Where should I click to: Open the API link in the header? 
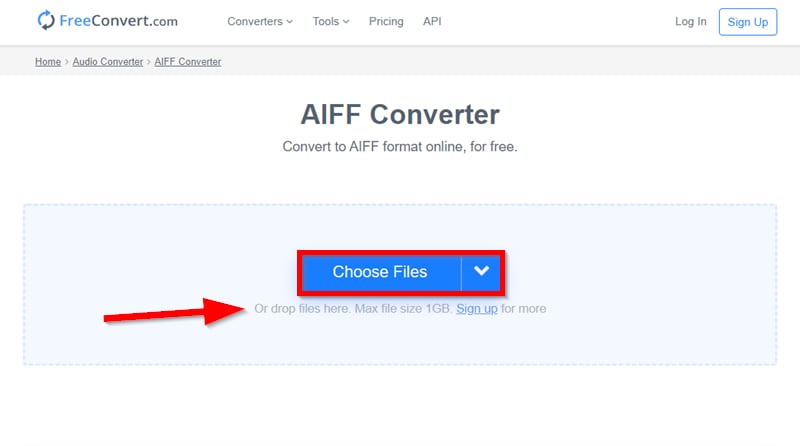(432, 21)
